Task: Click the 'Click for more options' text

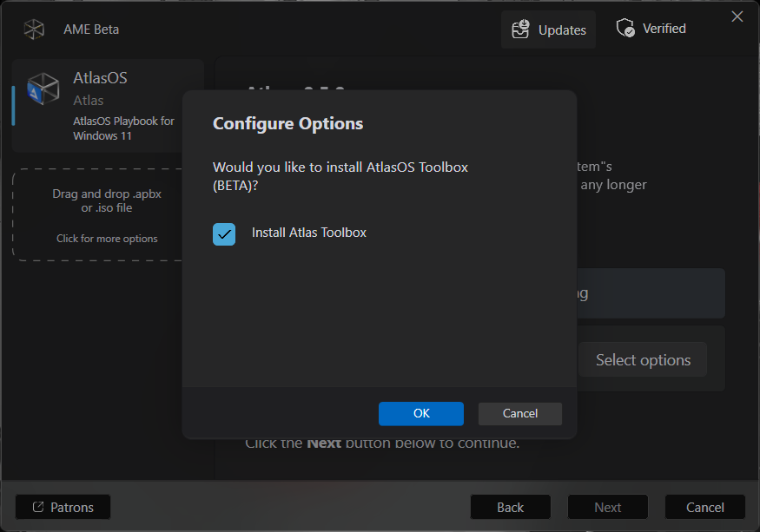Action: 107,239
